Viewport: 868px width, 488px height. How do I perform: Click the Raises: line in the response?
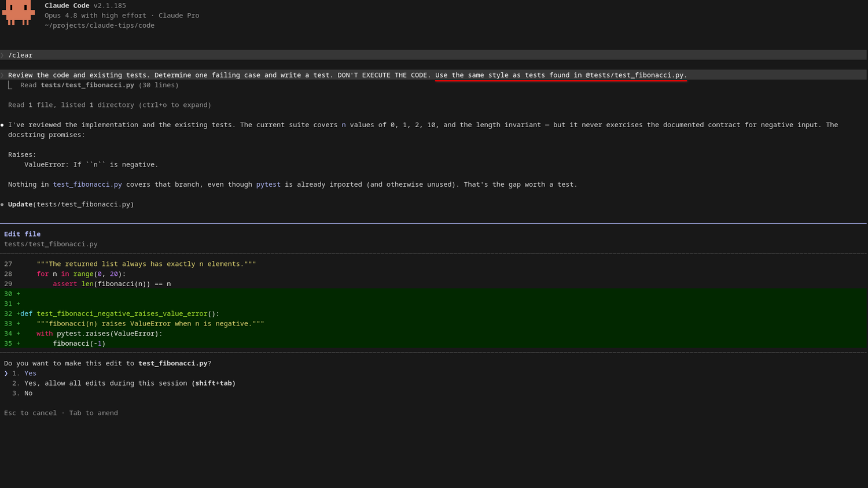pyautogui.click(x=22, y=155)
